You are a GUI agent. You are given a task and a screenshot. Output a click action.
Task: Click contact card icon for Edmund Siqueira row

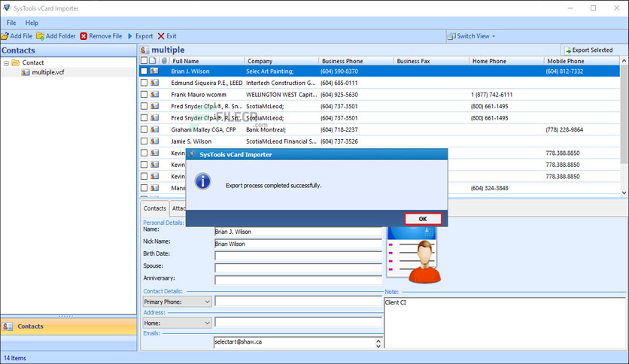(x=154, y=83)
